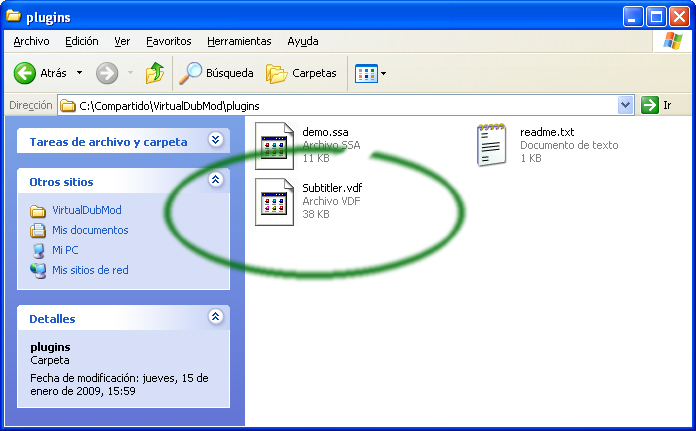Expand the address bar dropdown arrow

[x=626, y=105]
